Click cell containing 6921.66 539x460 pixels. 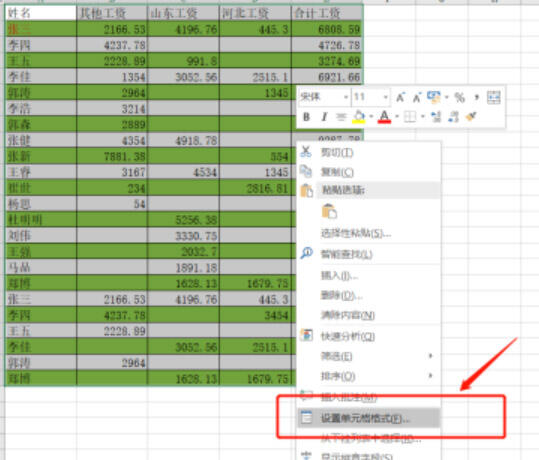[327, 76]
